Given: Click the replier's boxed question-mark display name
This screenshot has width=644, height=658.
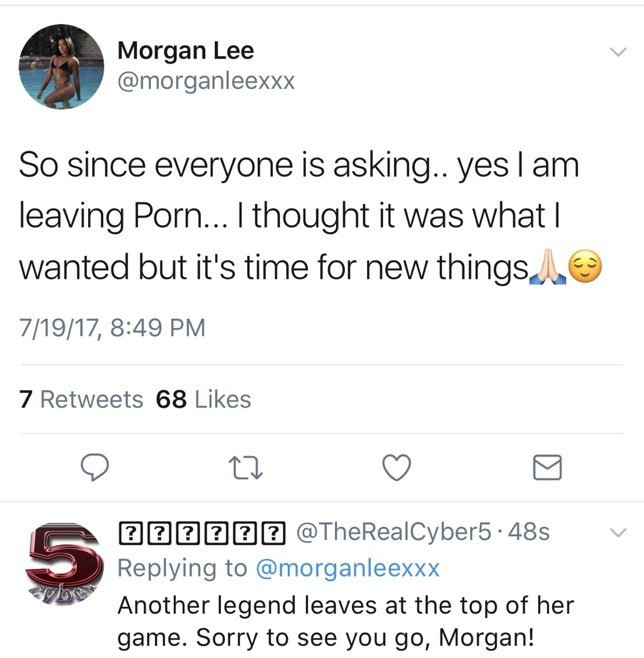Looking at the screenshot, I should (x=201, y=532).
